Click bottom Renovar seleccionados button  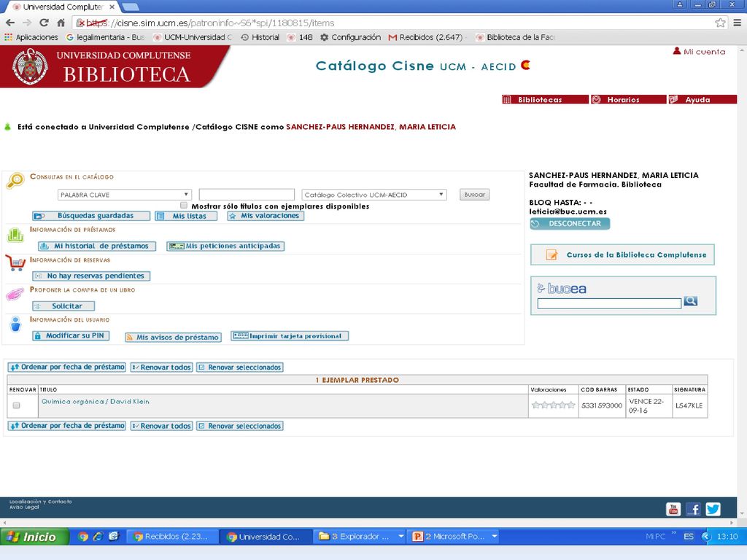coord(240,426)
